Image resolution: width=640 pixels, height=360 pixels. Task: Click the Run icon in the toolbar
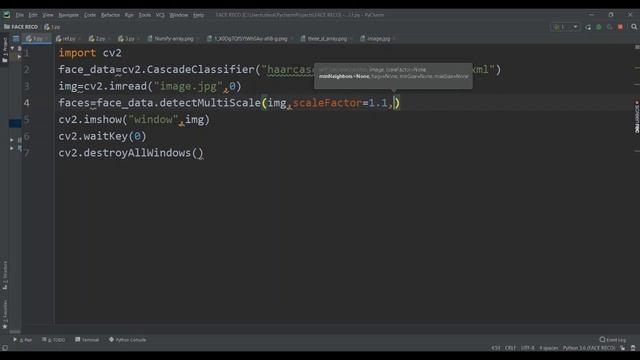click(x=588, y=27)
